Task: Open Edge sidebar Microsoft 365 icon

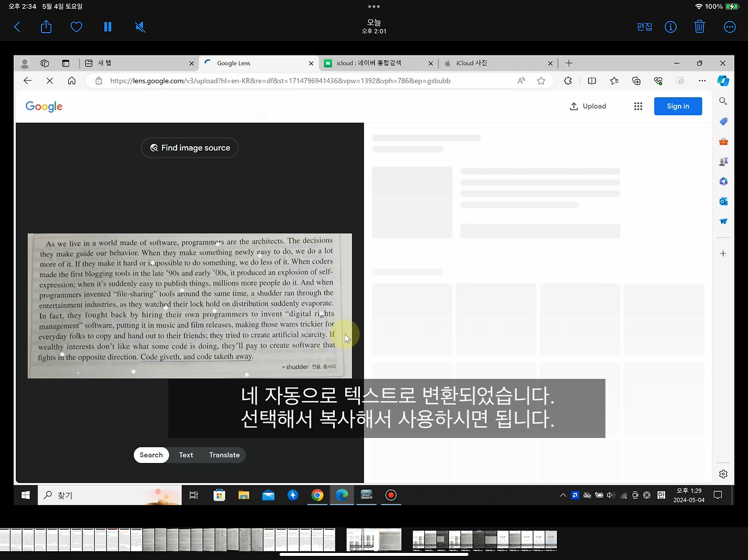Action: (723, 182)
